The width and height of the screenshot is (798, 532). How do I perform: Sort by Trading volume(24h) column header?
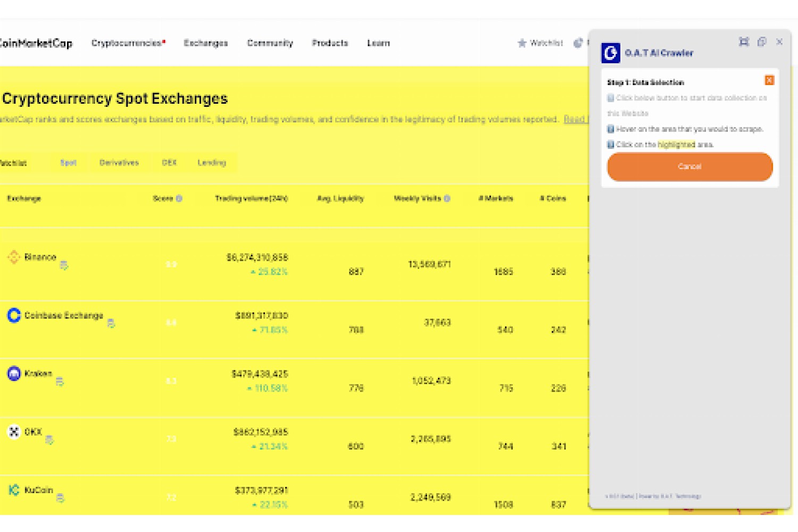click(x=252, y=198)
